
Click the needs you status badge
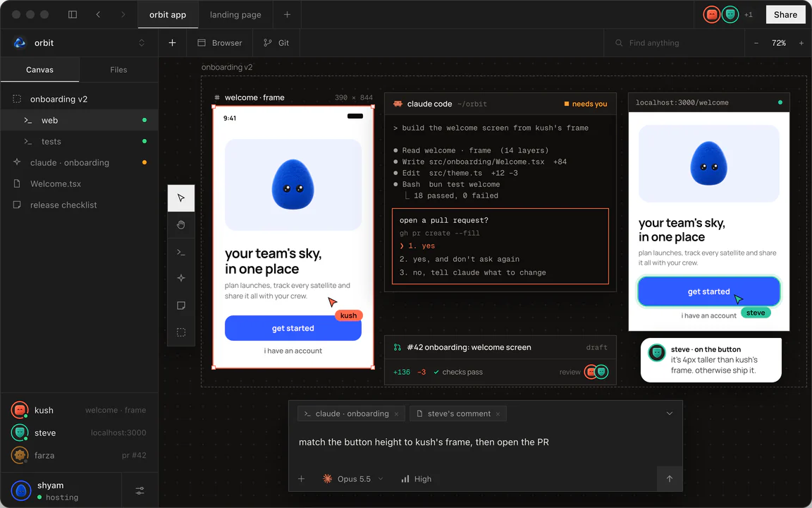586,104
